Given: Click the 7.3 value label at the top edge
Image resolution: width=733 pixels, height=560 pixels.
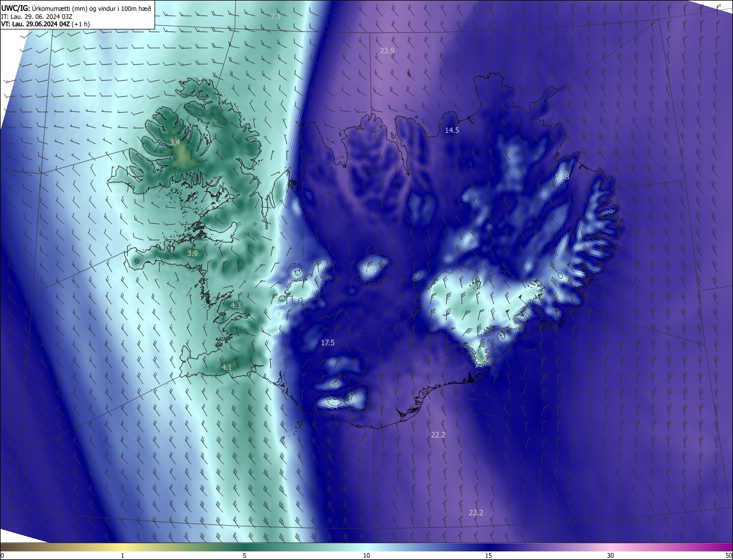Looking at the screenshot, I should coord(275,17).
